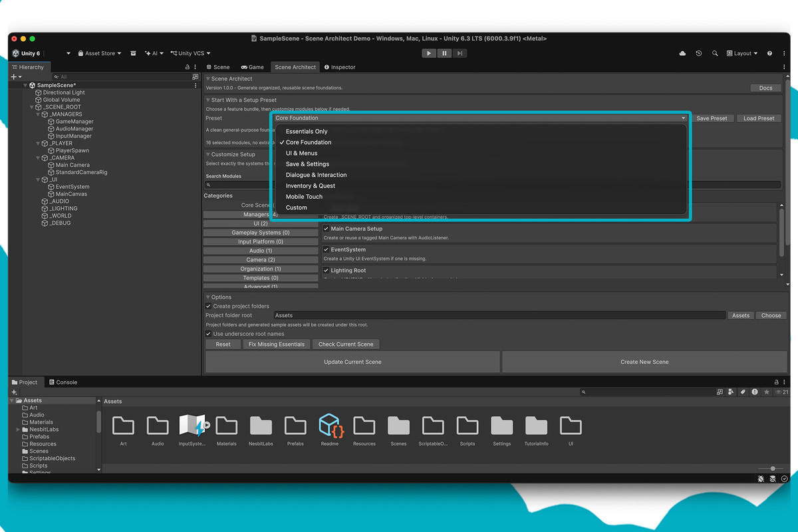Open the NesbitLabs folder in asset grid

pos(261,426)
